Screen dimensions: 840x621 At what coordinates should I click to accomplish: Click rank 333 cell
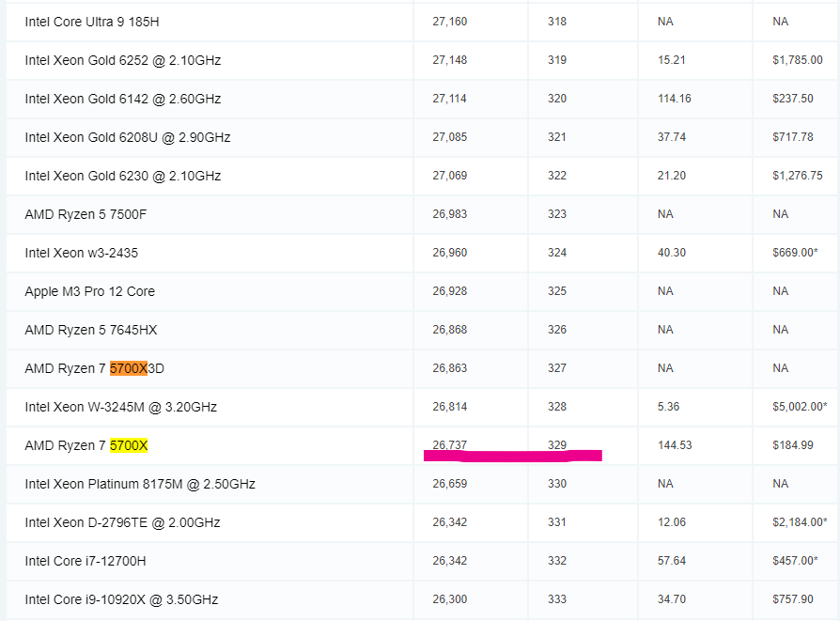click(556, 599)
